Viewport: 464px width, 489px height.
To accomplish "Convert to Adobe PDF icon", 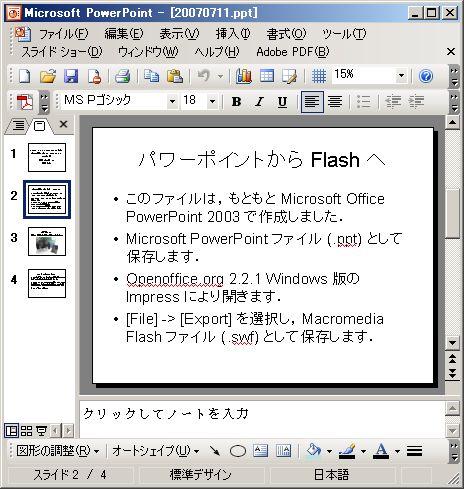I will (25, 102).
